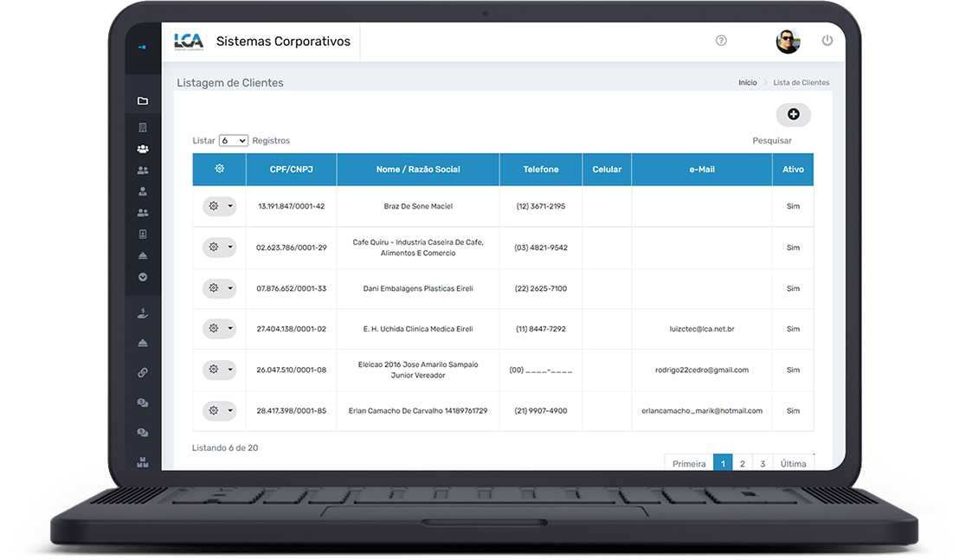This screenshot has width=972, height=560.
Task: Click the help question mark icon
Action: point(721,41)
